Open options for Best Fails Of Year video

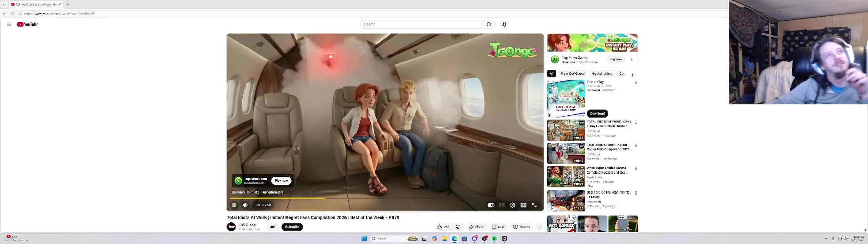click(x=636, y=193)
